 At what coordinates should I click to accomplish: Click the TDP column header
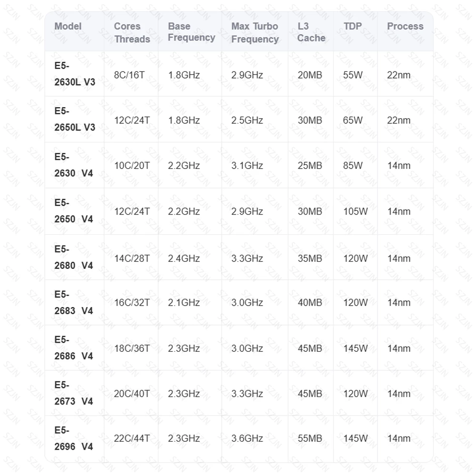pos(353,27)
